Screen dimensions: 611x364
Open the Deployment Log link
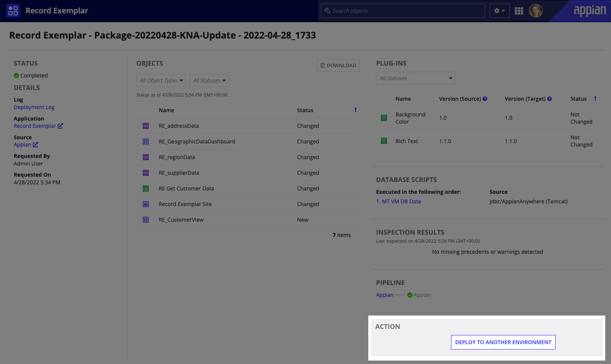34,107
